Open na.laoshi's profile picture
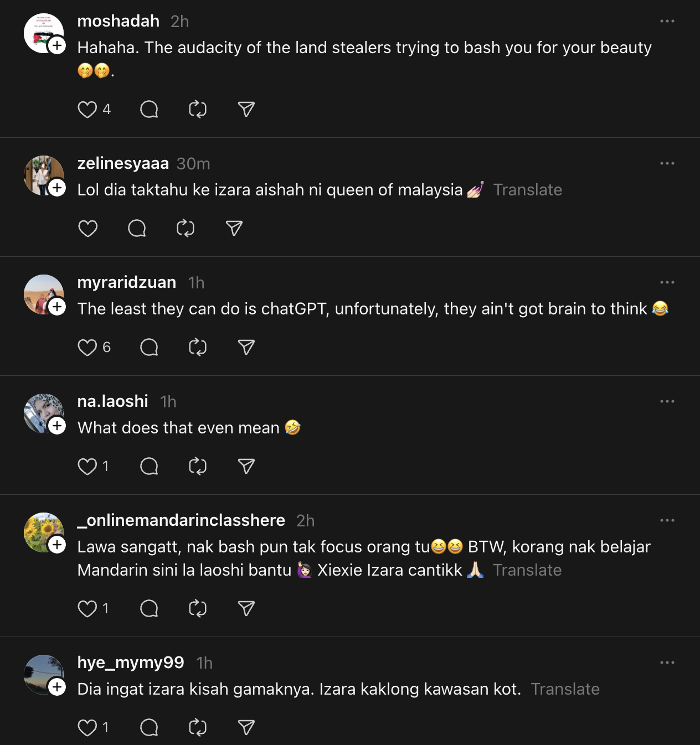 click(43, 413)
